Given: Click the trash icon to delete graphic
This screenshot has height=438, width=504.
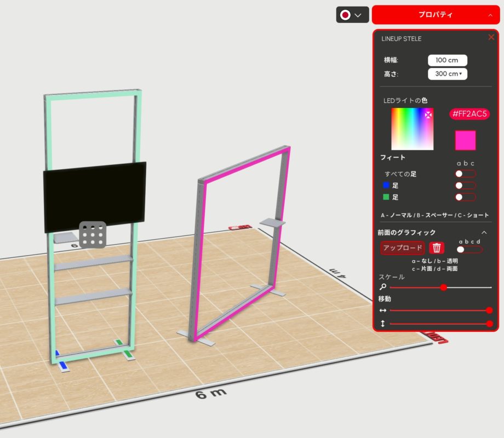Looking at the screenshot, I should coord(436,248).
